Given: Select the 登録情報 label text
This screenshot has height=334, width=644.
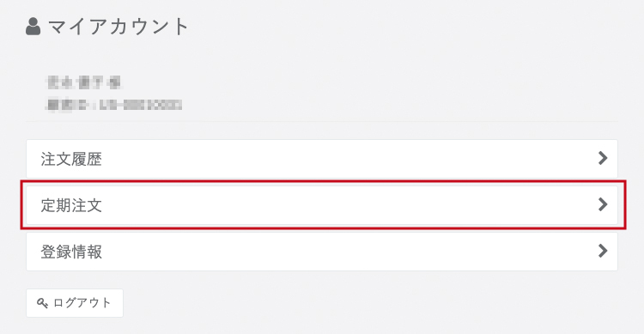Looking at the screenshot, I should click(x=71, y=252).
